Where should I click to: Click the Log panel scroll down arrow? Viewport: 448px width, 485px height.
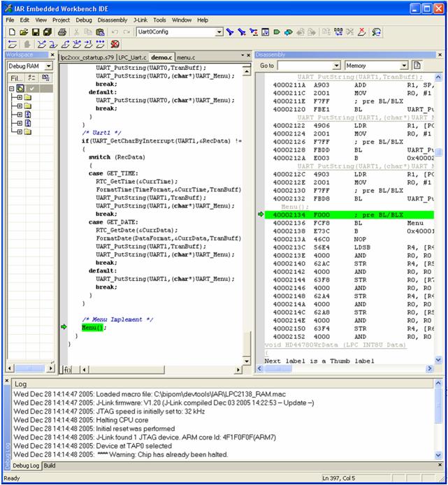[x=438, y=455]
